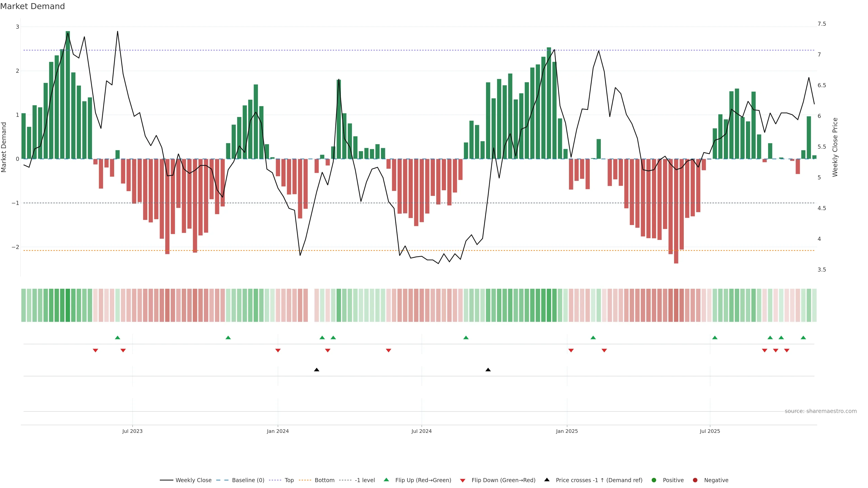The height and width of the screenshot is (488, 868).
Task: Click the first green flip-up marker before Jul 2023
Action: click(x=118, y=338)
